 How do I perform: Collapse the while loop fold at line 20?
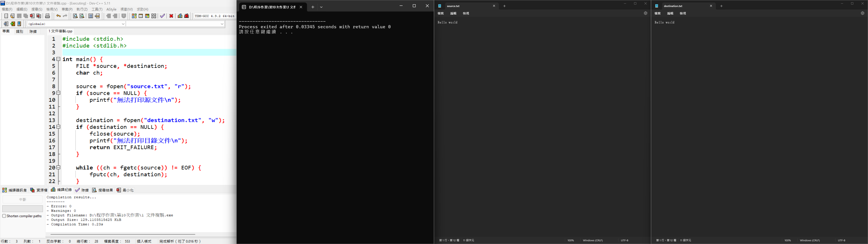pos(59,167)
